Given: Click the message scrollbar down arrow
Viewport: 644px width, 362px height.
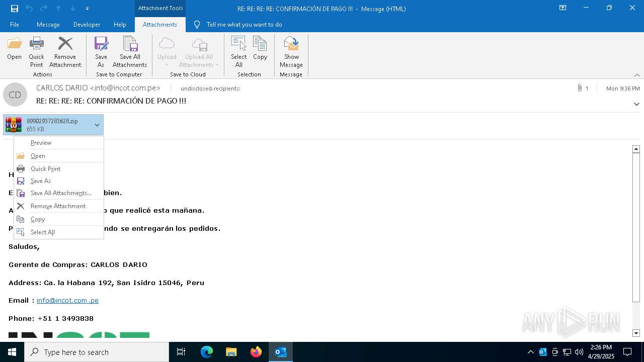Looking at the screenshot, I should 636,333.
